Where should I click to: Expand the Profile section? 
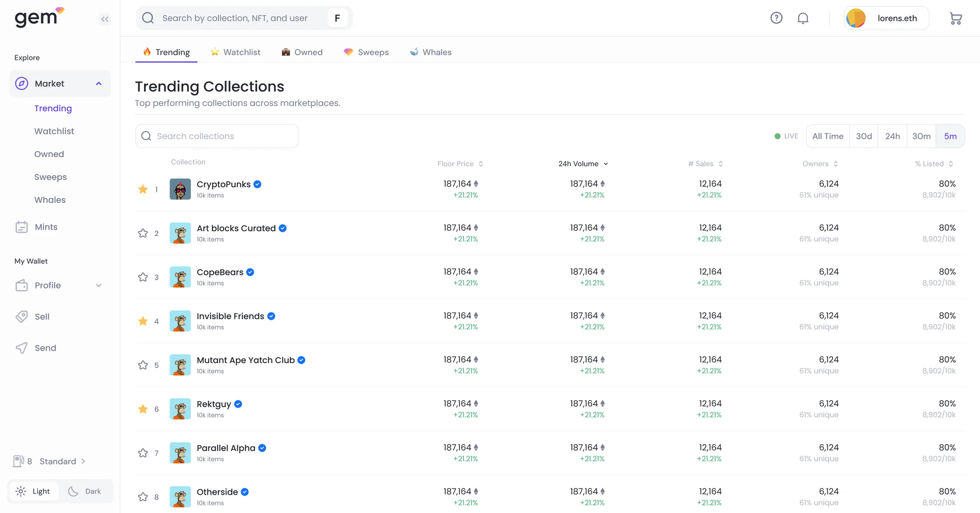(x=99, y=285)
